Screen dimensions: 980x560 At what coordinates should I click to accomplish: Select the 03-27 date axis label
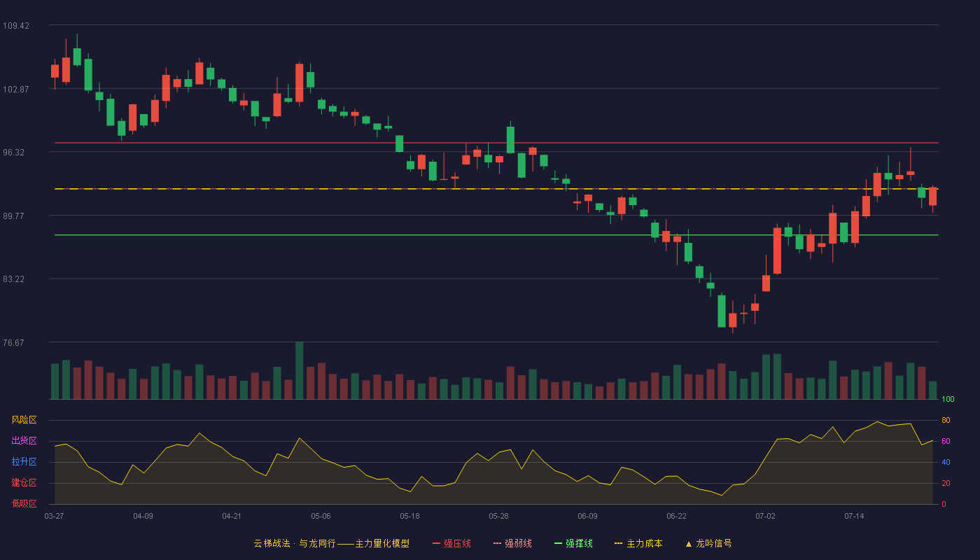54,516
